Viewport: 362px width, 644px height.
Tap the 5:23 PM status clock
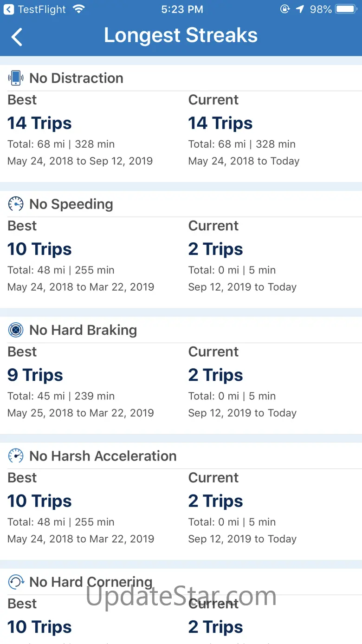point(182,9)
